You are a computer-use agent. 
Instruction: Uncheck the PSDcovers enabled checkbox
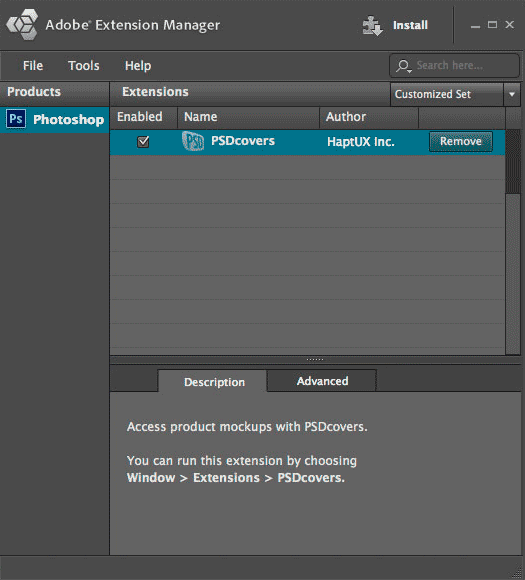coord(143,142)
